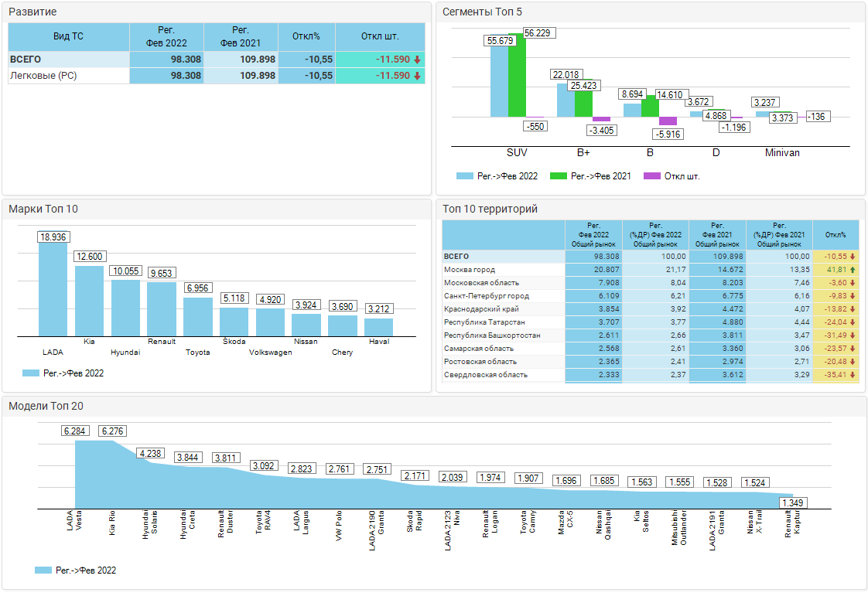Select the (%ДР) Фев 2021 Общий рынок header
This screenshot has width=868, height=613.
coord(780,234)
